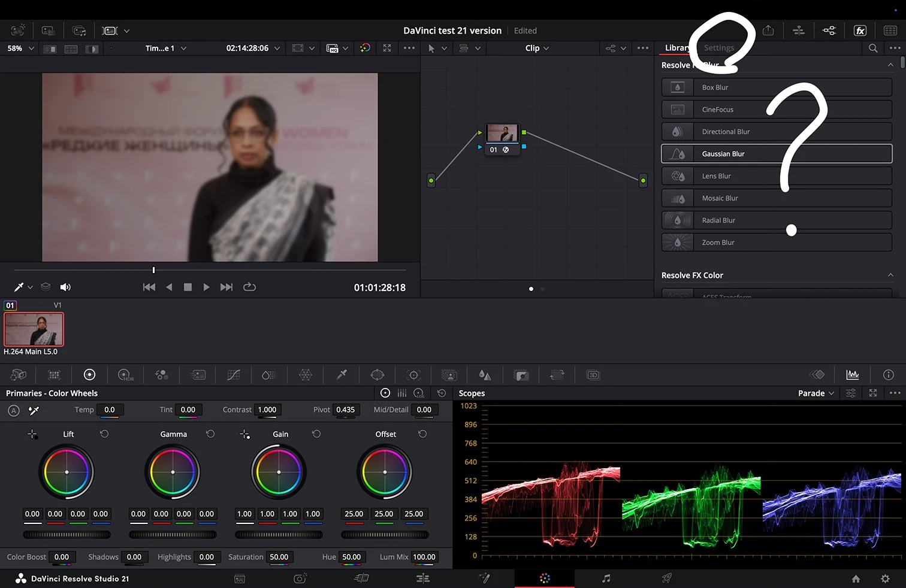Collapse the Resolve FX Color section

click(890, 275)
